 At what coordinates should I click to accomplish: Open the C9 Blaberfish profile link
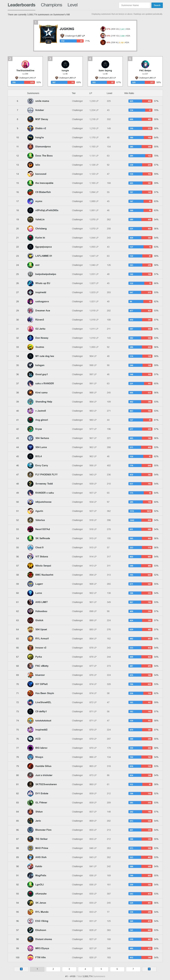click(x=43, y=192)
